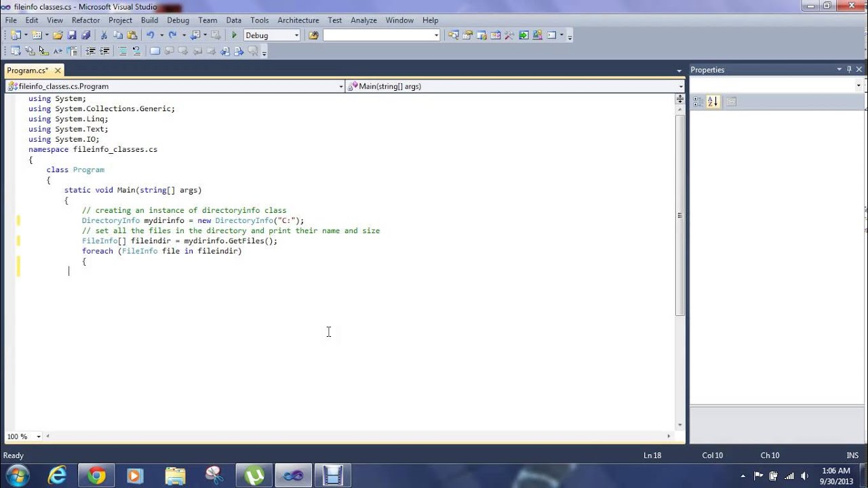Screen dimensions: 868x488
Task: Cut selection with the scissors icon
Action: (104, 35)
